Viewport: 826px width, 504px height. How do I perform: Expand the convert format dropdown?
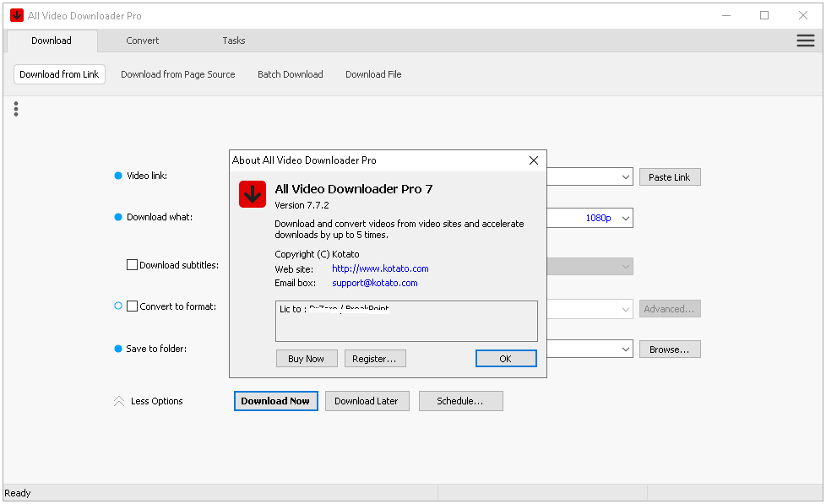(625, 309)
